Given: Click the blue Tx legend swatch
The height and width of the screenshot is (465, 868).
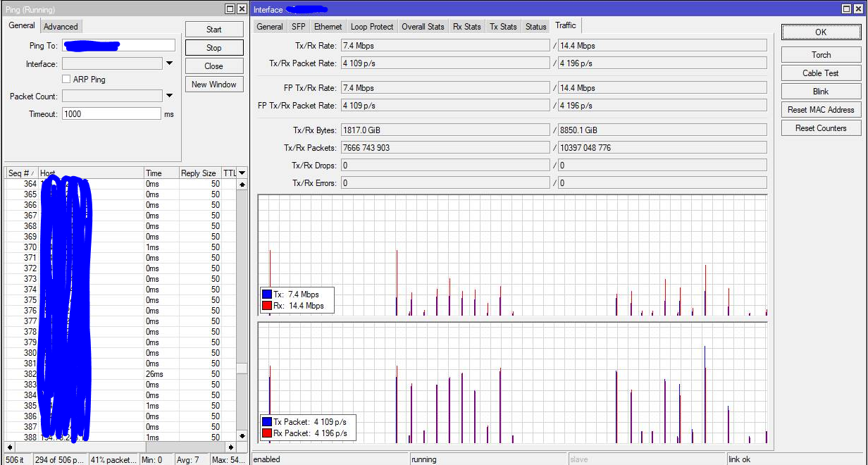Looking at the screenshot, I should point(267,294).
